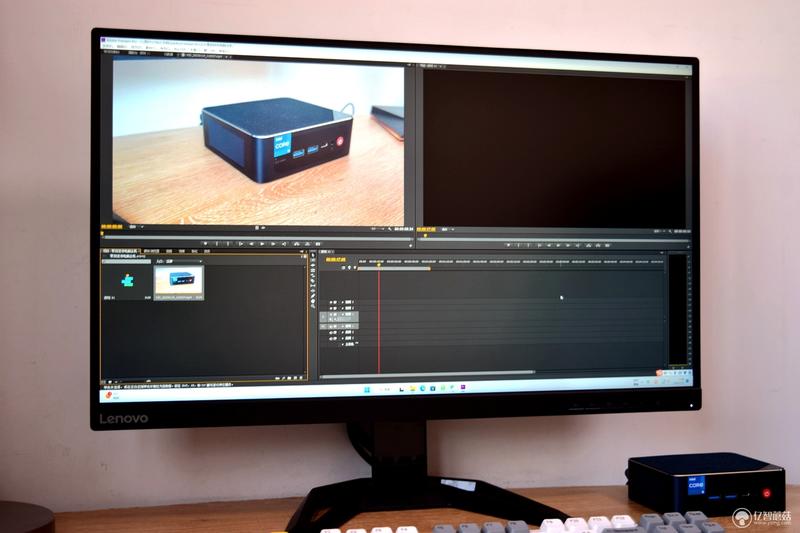This screenshot has width=800, height=533.
Task: Click the Export Frame camera icon in Source monitor
Action: pyautogui.click(x=318, y=244)
